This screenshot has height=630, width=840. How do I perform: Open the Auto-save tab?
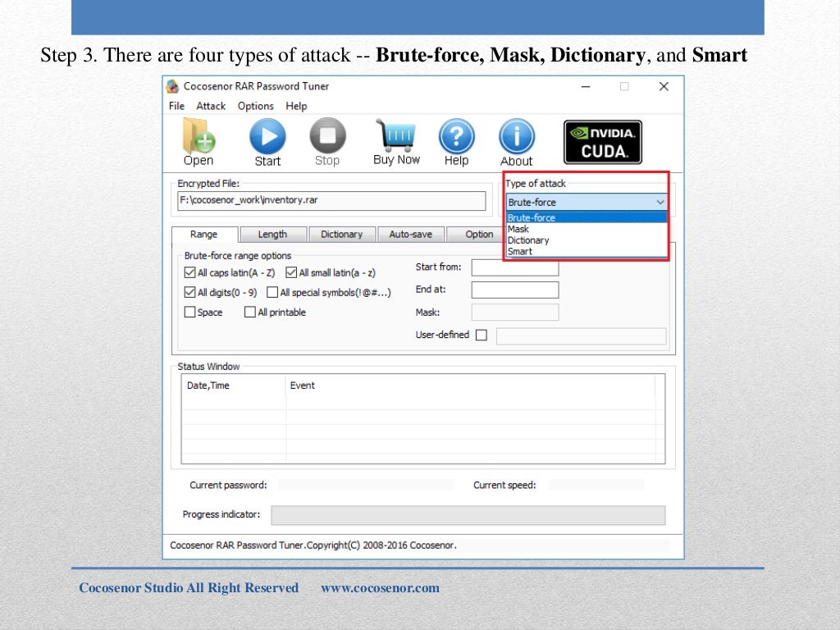coord(410,234)
